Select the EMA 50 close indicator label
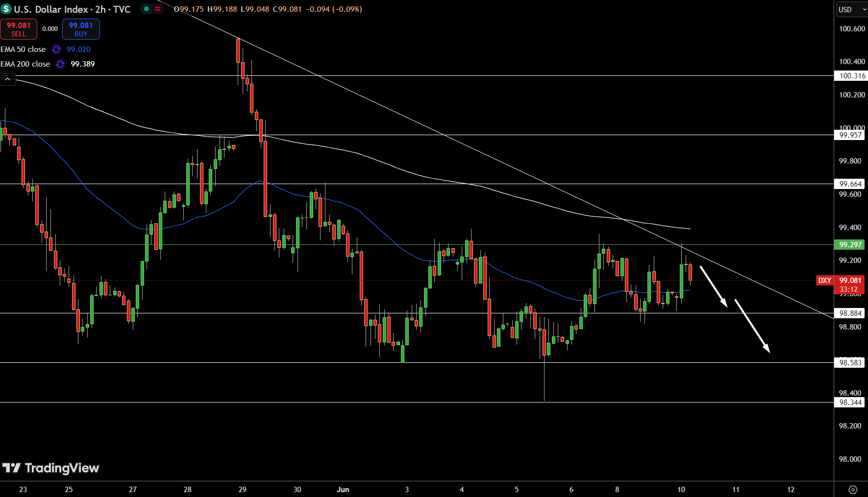This screenshot has height=497, width=868. tap(23, 49)
